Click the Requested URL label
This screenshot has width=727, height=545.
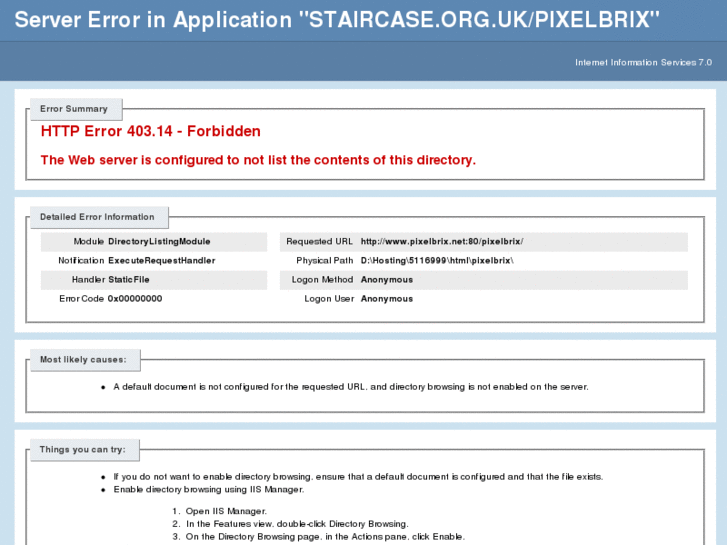319,242
